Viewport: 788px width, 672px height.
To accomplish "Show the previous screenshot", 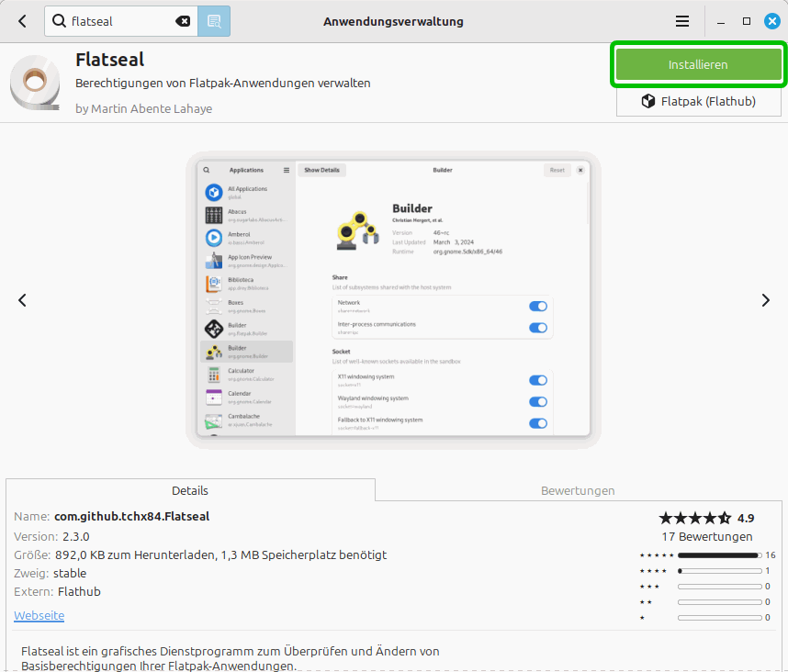I will (x=22, y=300).
